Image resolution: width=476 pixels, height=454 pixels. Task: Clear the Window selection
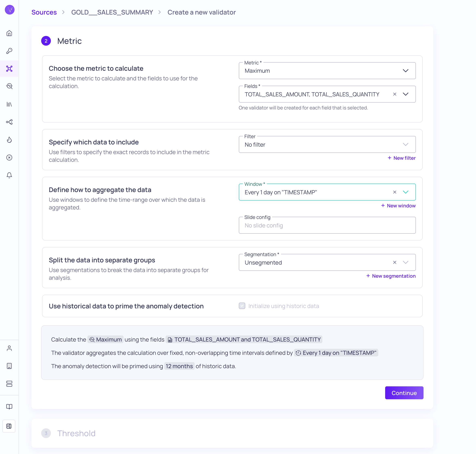394,192
